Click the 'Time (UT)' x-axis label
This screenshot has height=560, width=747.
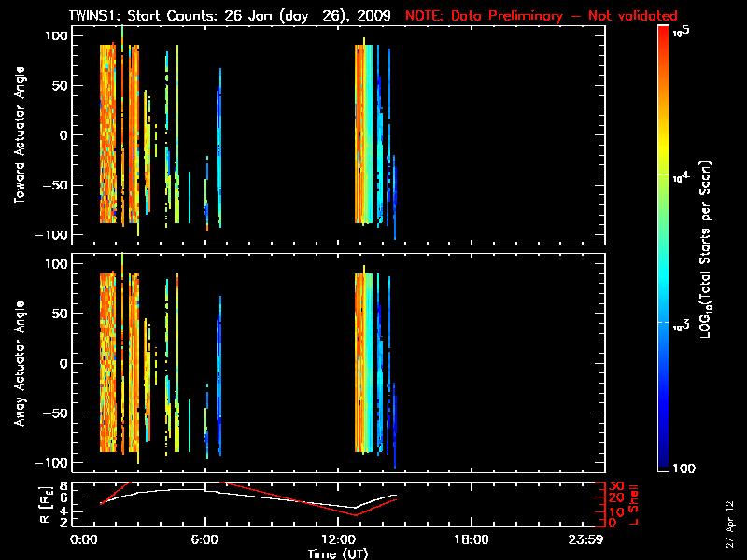tap(339, 553)
